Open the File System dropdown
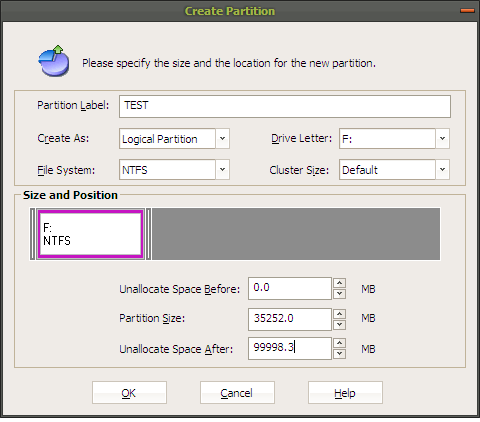 pyautogui.click(x=222, y=170)
